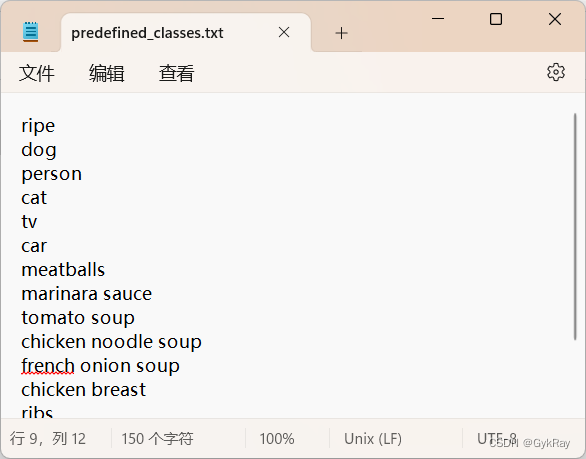Click the Notepad app icon
The width and height of the screenshot is (586, 459).
pos(30,32)
